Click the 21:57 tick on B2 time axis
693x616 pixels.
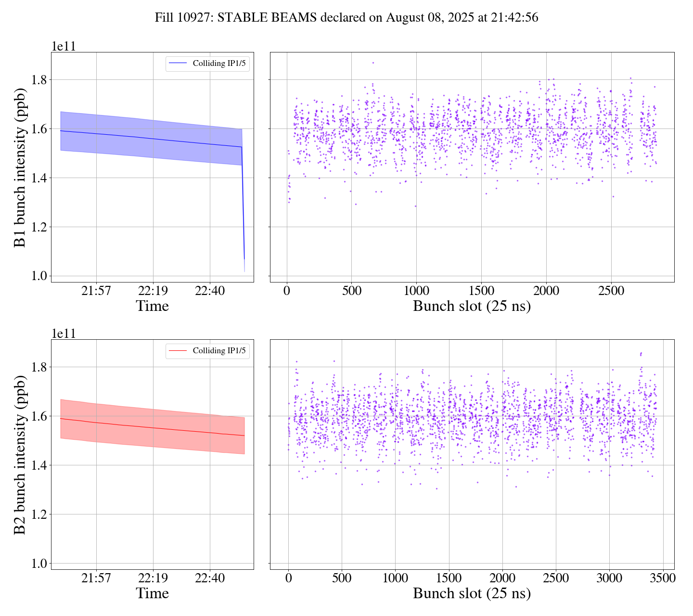click(96, 578)
